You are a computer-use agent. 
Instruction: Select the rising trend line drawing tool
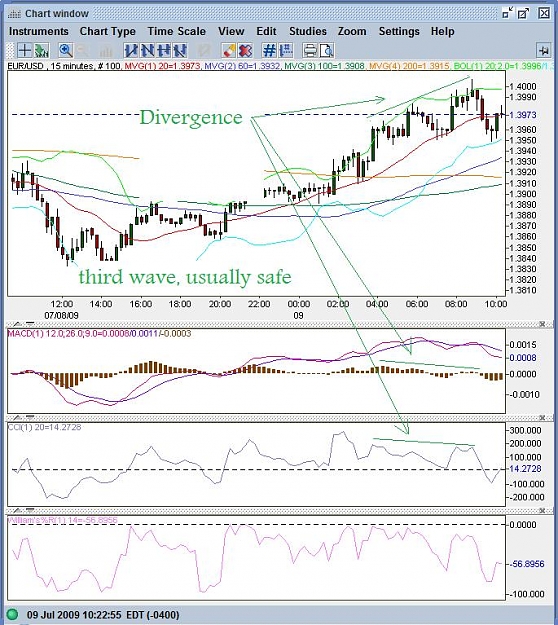131,51
